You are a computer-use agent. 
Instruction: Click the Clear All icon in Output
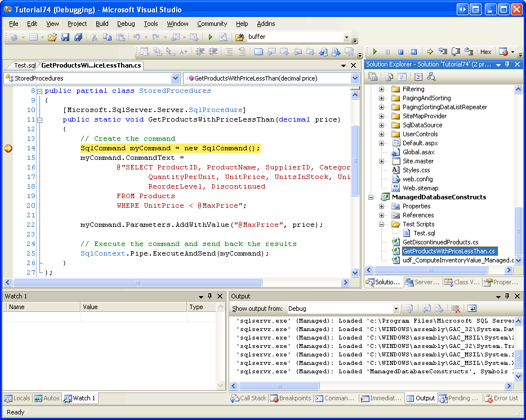pyautogui.click(x=456, y=309)
